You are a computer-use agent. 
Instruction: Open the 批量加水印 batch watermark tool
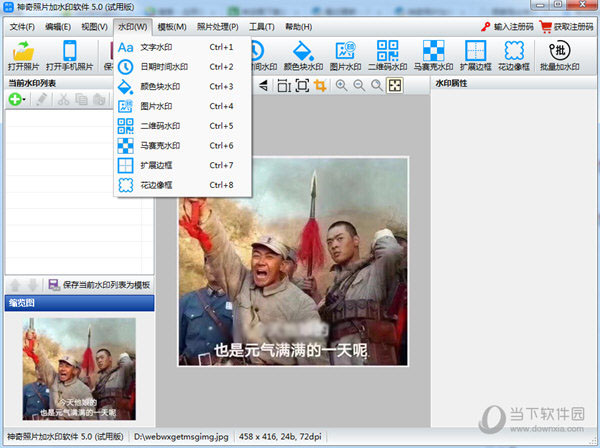(559, 55)
